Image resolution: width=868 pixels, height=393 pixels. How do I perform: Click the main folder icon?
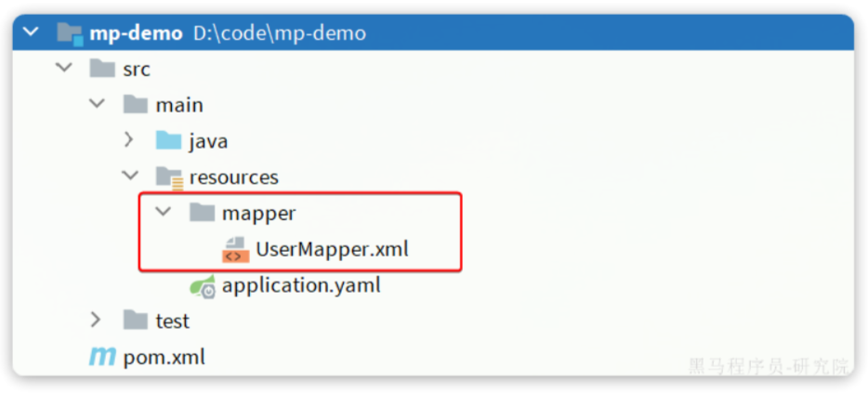click(x=136, y=105)
